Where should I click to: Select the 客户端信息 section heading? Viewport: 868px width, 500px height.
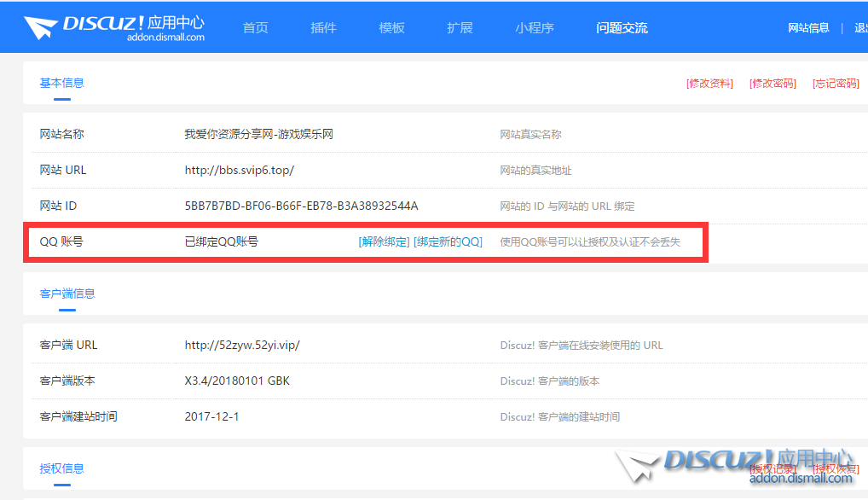click(x=67, y=294)
